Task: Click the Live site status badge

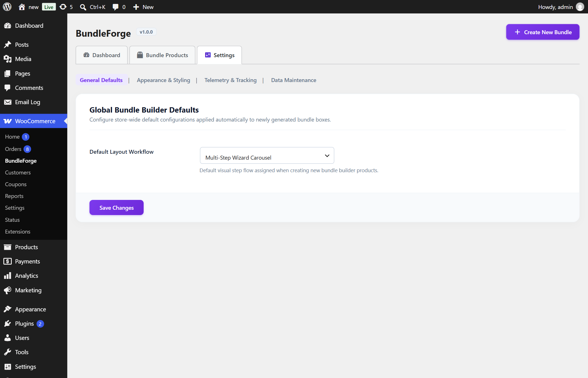Action: pos(49,7)
